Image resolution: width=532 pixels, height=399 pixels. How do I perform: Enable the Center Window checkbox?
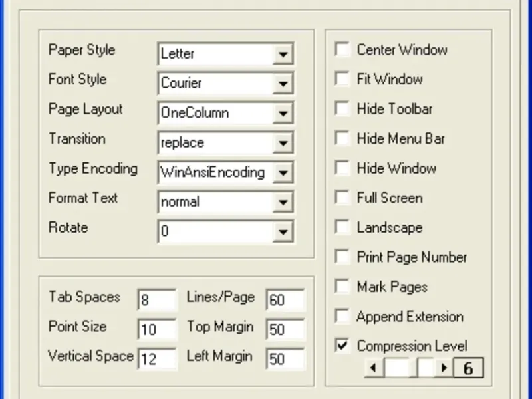343,50
